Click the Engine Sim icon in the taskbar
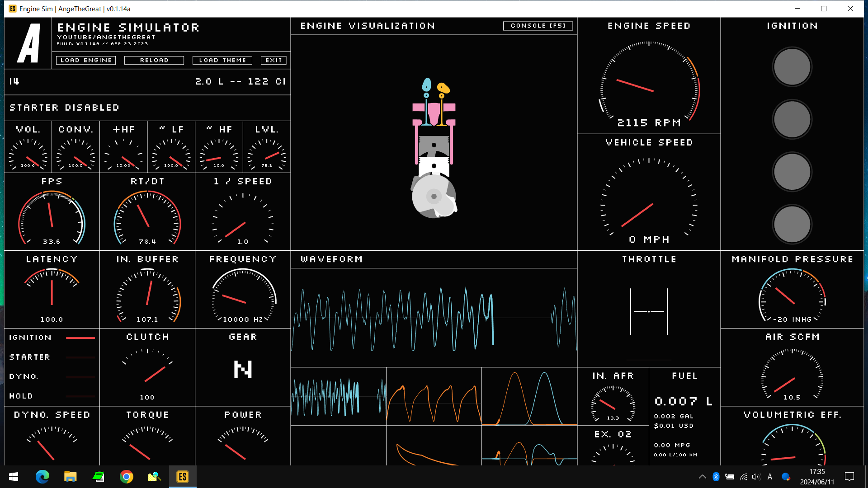 [x=182, y=477]
